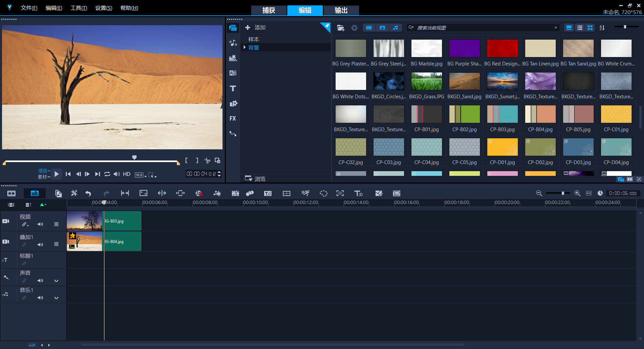Open the 设置(S) menu
This screenshot has width=644, height=349.
pos(104,8)
